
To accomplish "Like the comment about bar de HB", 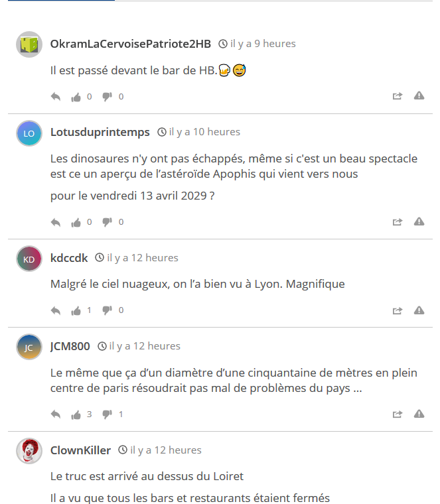I will [76, 97].
